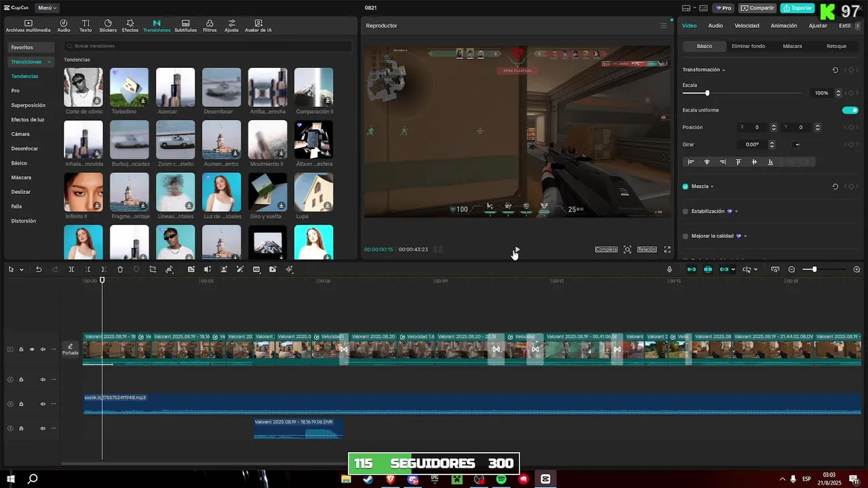Undo the last timeline action
This screenshot has height=488, width=868.
click(x=39, y=269)
